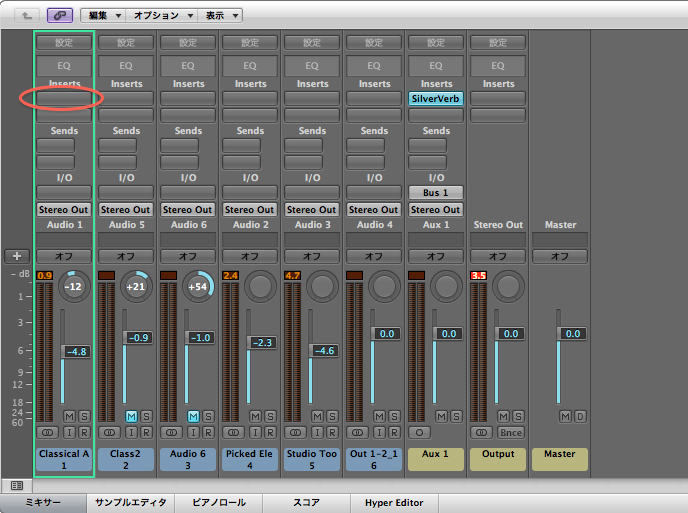The height and width of the screenshot is (513, 688).
Task: Switch to Hyper Editor tab
Action: 394,503
